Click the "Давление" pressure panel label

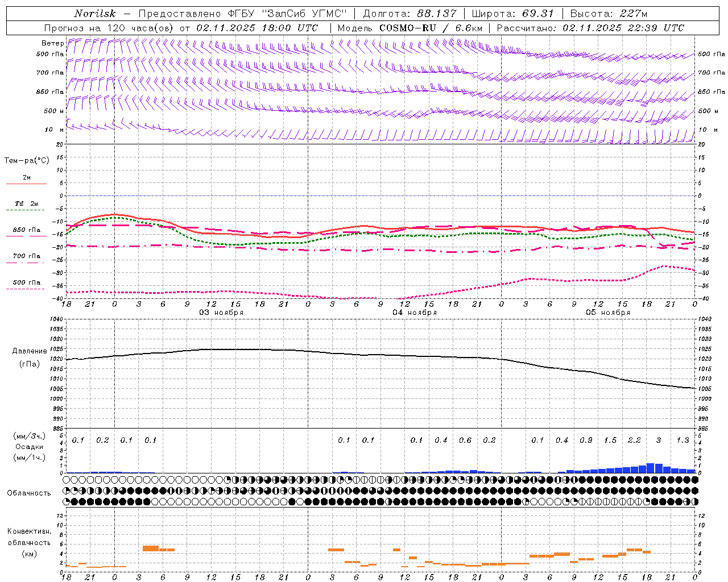pyautogui.click(x=28, y=351)
